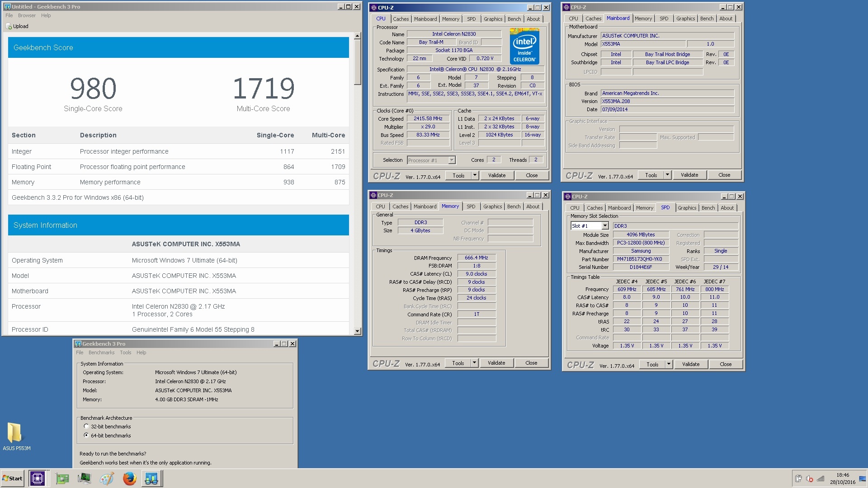Switch to Caches tab in CPU window
Viewport: 868px width, 488px height.
click(x=401, y=19)
